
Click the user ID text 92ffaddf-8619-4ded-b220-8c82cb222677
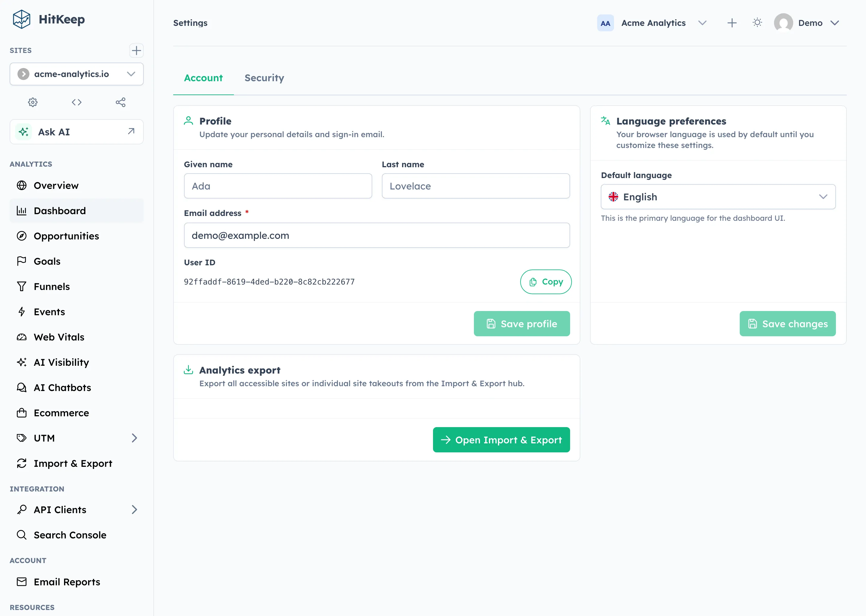pos(269,282)
